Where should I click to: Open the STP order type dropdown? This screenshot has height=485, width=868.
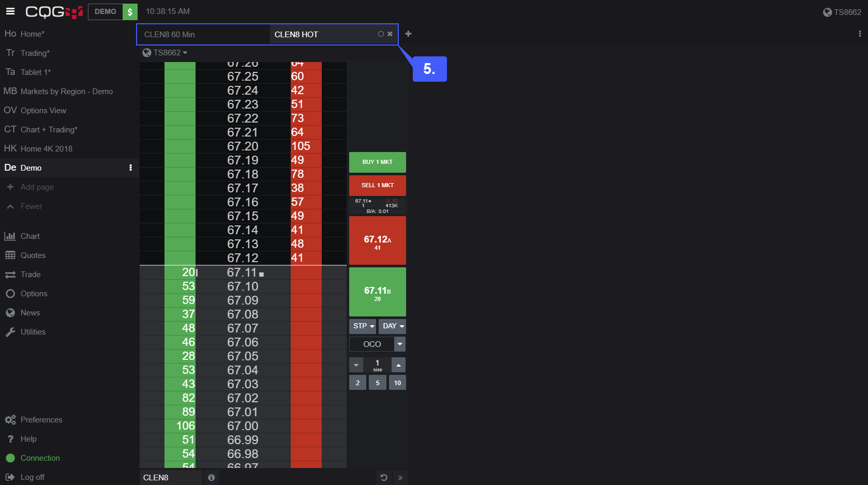(363, 326)
